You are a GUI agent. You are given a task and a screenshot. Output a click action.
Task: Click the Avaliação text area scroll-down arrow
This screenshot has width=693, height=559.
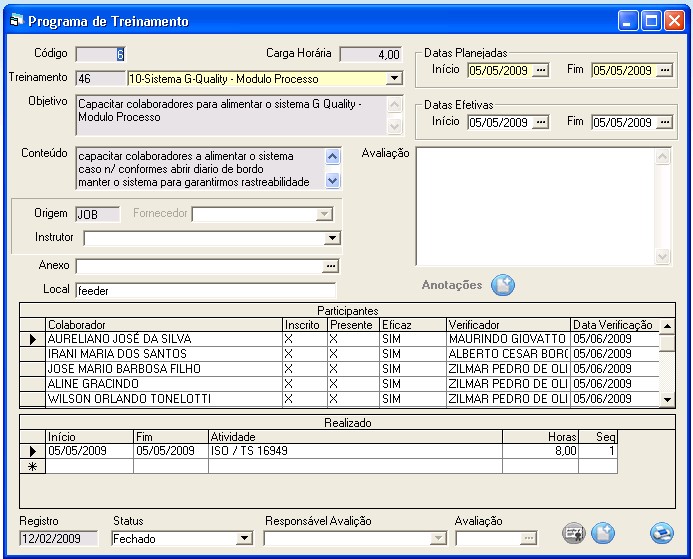pos(662,256)
